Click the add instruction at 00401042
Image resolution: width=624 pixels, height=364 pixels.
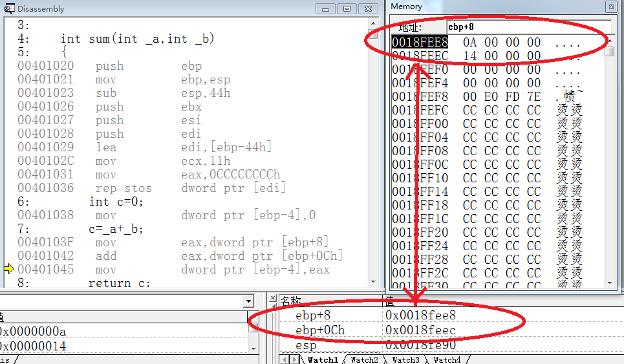point(180,256)
